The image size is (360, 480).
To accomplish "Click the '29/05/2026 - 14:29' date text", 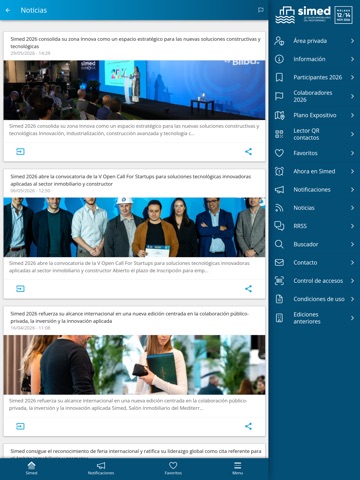I will pos(30,53).
